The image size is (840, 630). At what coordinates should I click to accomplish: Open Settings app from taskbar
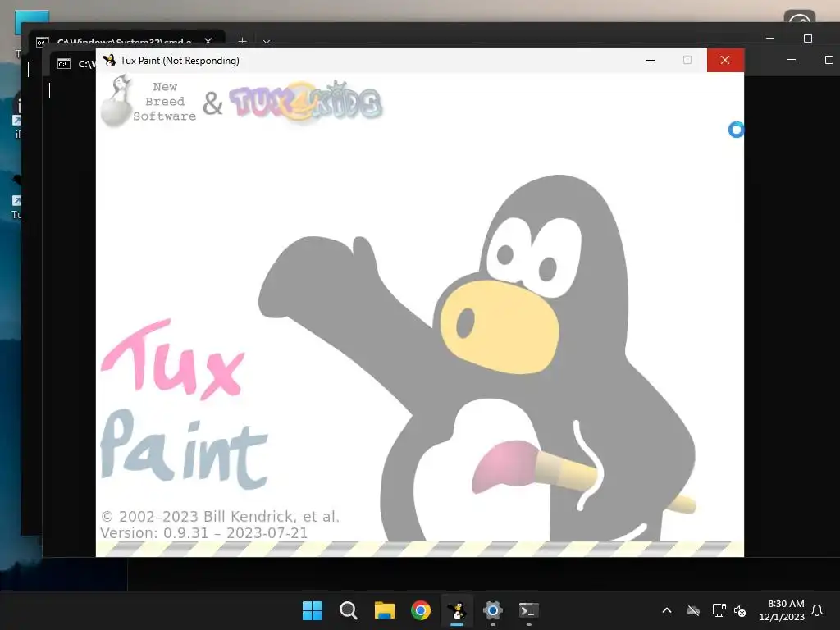(x=492, y=610)
